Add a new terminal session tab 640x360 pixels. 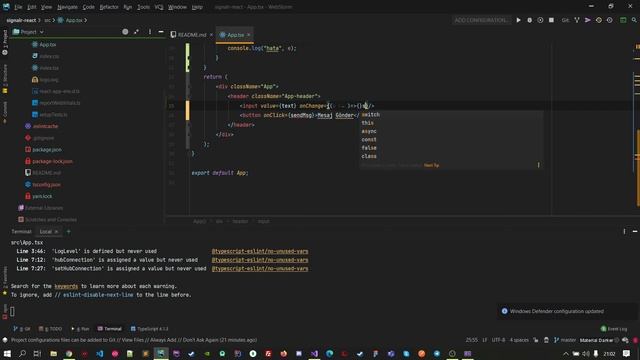click(x=69, y=231)
